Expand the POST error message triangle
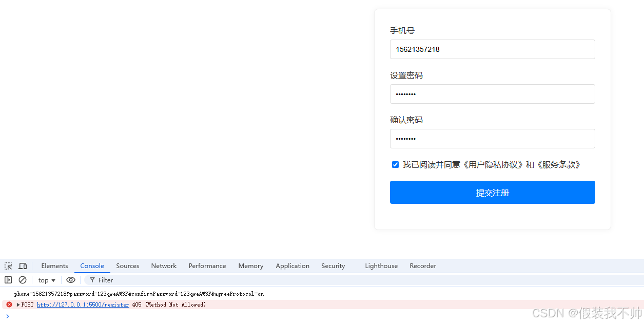The height and width of the screenshot is (324, 644). pyautogui.click(x=18, y=304)
